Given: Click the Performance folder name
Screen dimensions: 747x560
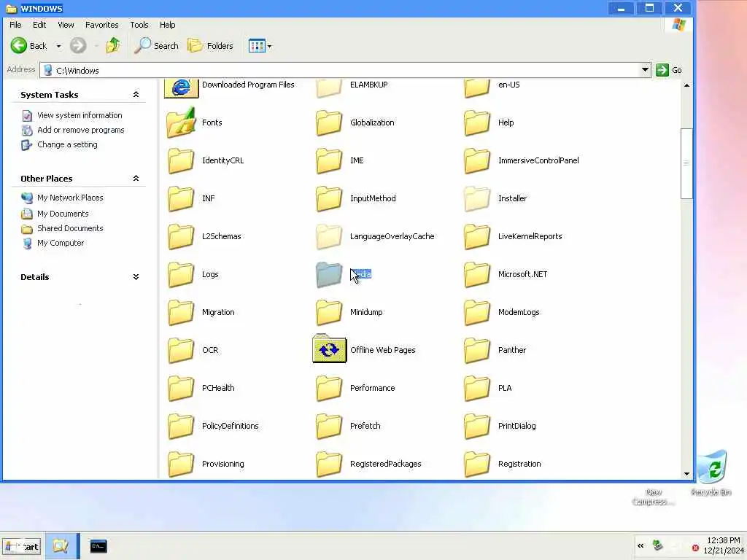Looking at the screenshot, I should coord(373,388).
